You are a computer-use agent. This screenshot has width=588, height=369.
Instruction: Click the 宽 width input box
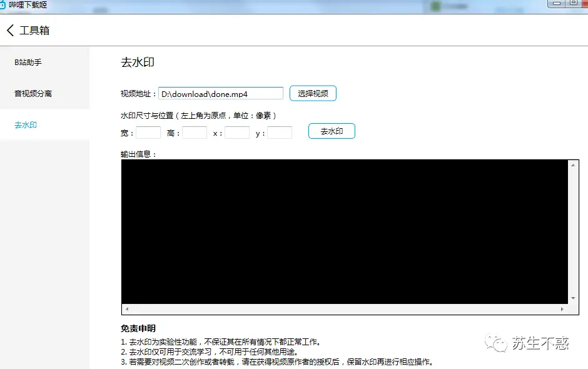click(x=148, y=132)
